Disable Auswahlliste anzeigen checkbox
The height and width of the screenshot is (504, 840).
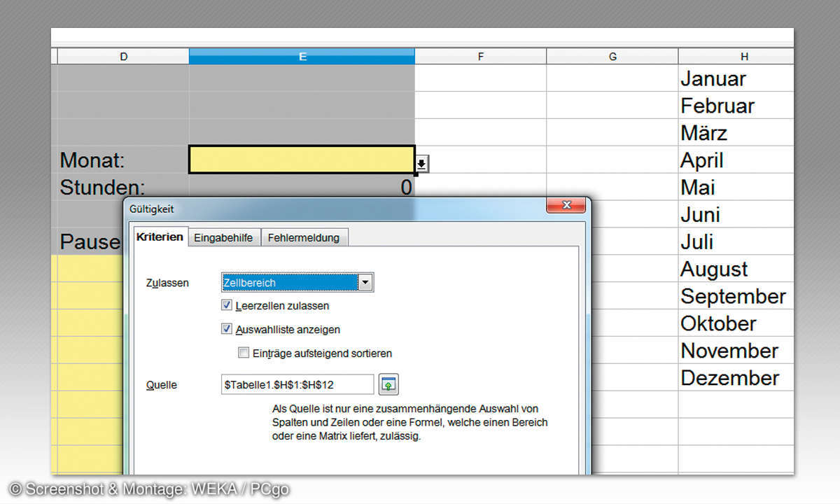coord(227,329)
